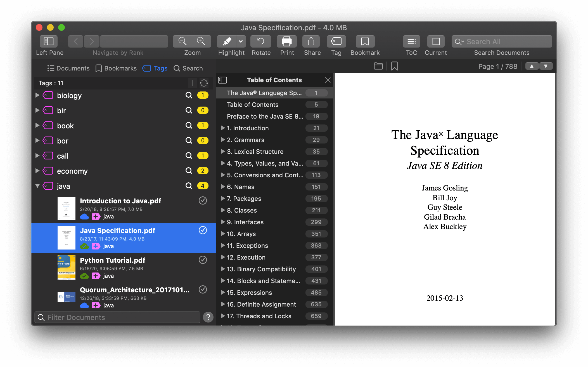Rotate the page with the Rotate icon
The image size is (588, 367).
pos(260,41)
